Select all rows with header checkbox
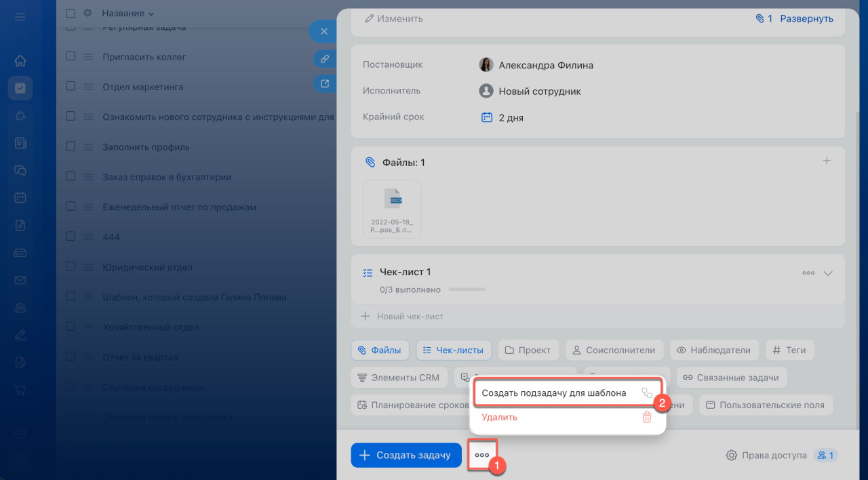 [x=71, y=14]
